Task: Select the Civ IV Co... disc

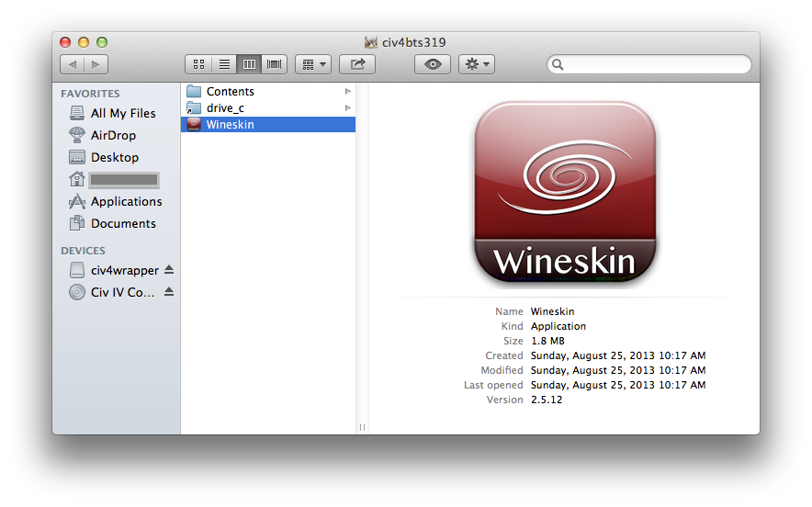Action: pos(113,293)
